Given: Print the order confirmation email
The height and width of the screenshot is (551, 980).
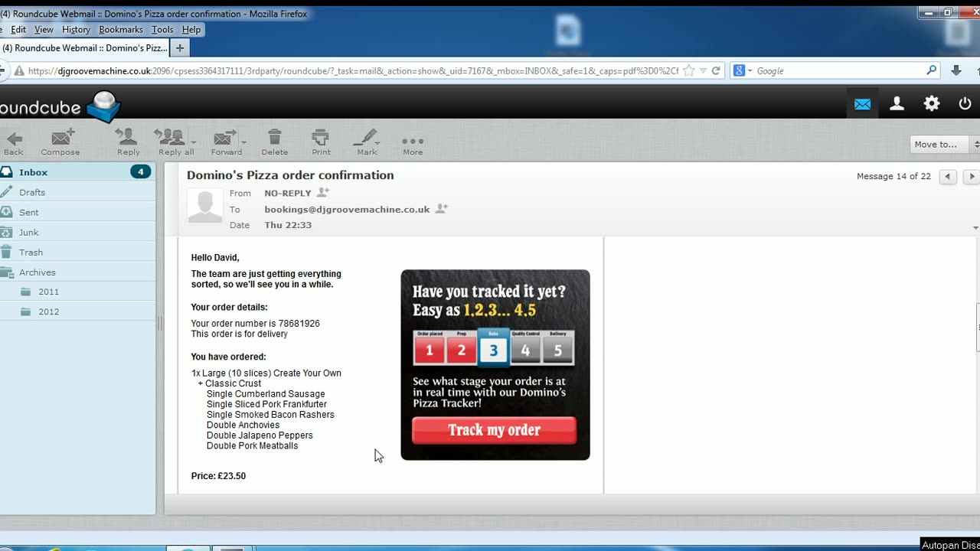Looking at the screenshot, I should [x=321, y=142].
